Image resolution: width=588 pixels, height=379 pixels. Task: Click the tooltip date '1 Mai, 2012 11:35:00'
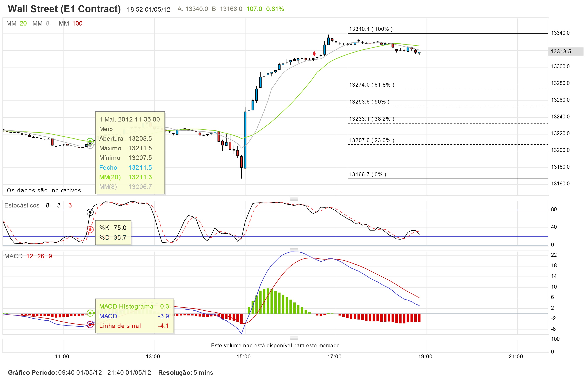[x=129, y=119]
